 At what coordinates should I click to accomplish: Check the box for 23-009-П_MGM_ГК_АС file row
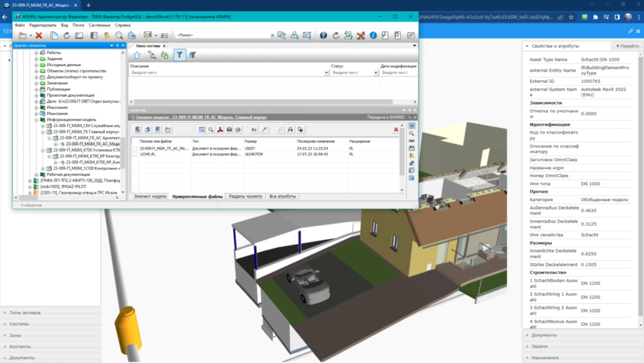click(134, 148)
